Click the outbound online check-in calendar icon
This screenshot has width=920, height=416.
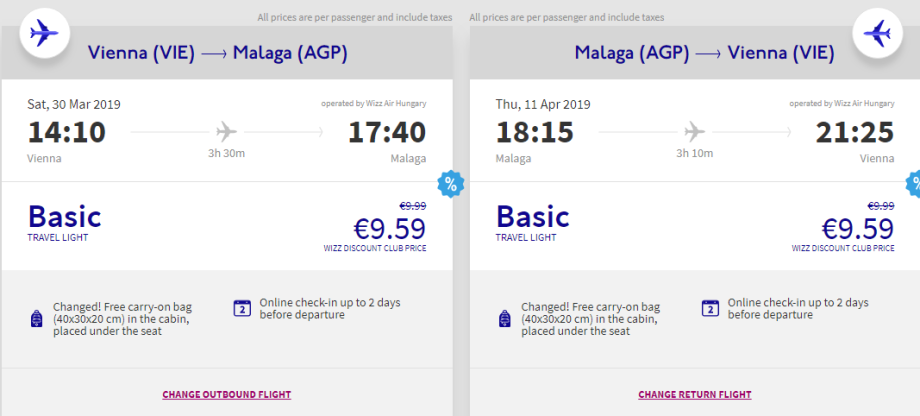coord(241,308)
